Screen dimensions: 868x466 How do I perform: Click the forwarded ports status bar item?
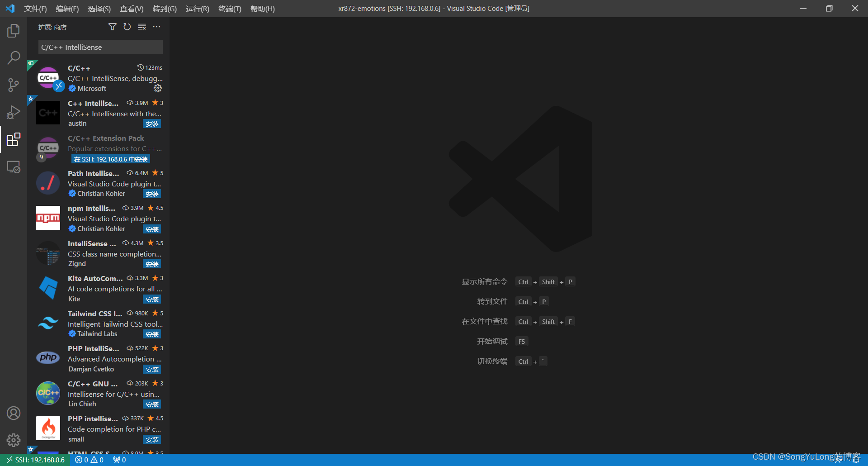click(x=119, y=460)
